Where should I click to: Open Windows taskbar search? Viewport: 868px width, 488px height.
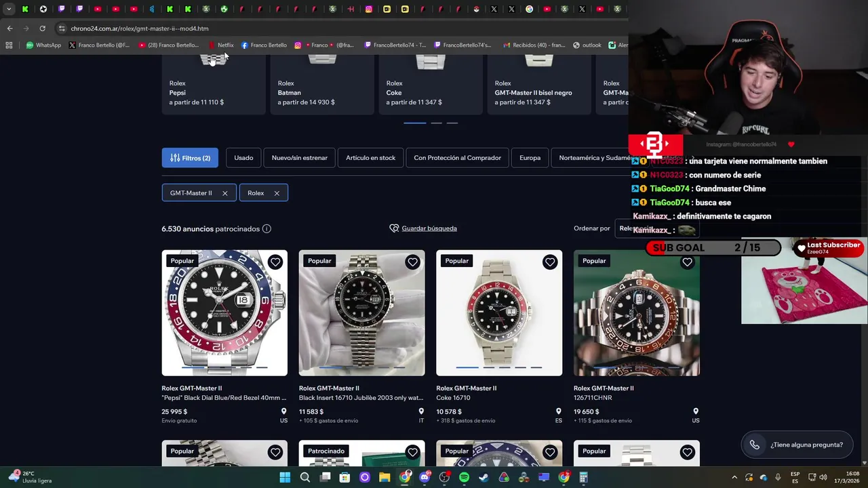pos(305,477)
